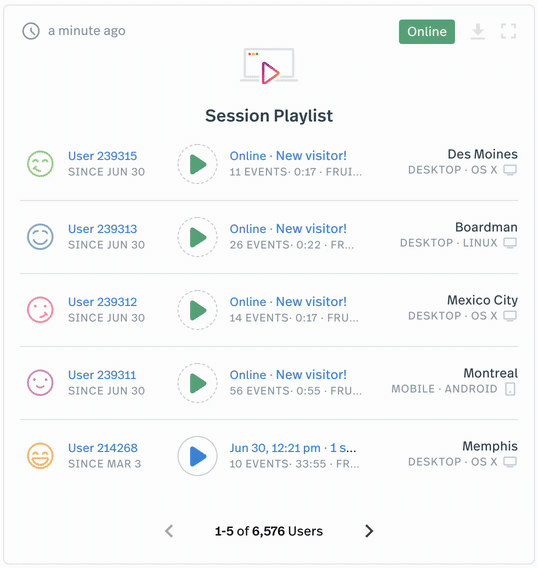Click the mobile device icon for Montreal
Image resolution: width=538 pixels, height=568 pixels.
(x=510, y=389)
